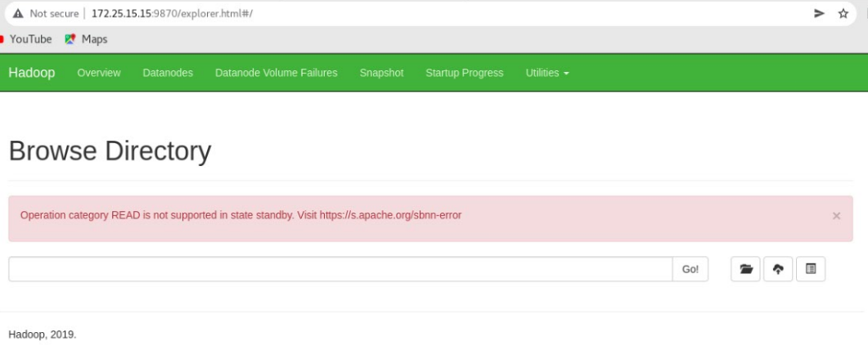The height and width of the screenshot is (355, 868).
Task: Click the upload files cloud icon
Action: [x=778, y=269]
